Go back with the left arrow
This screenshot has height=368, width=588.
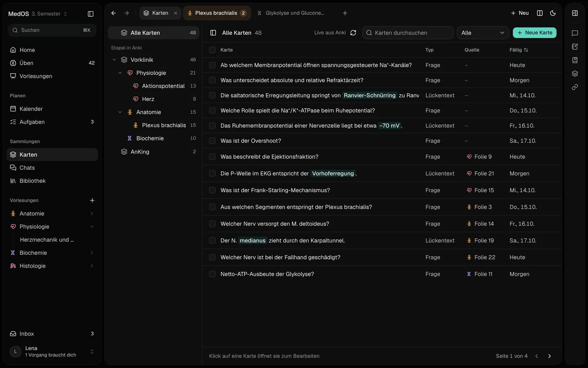pyautogui.click(x=114, y=13)
